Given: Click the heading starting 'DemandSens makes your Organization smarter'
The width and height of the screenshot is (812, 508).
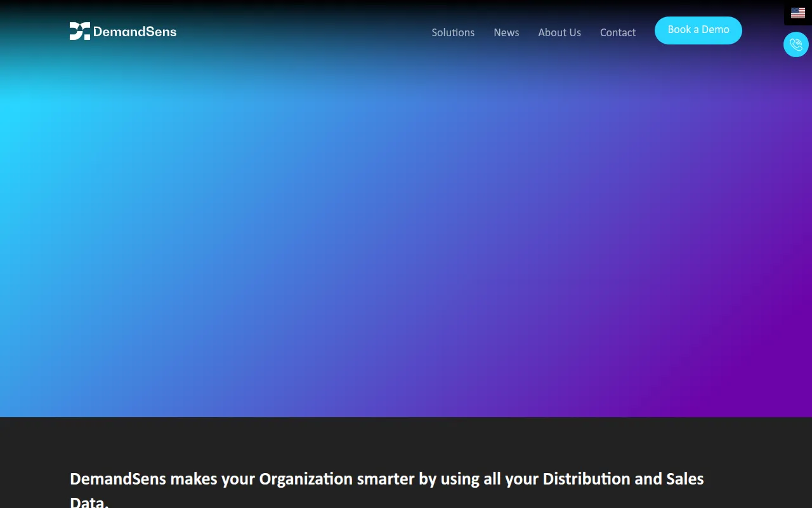Looking at the screenshot, I should [x=387, y=490].
